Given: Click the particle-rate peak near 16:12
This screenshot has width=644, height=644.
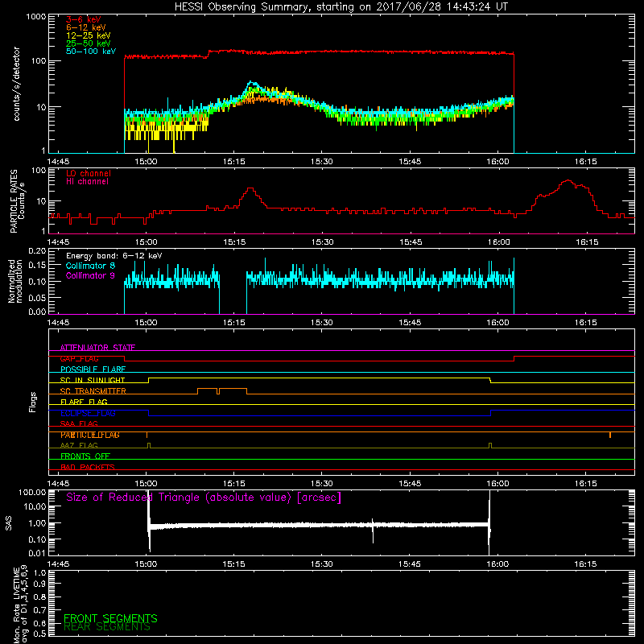Looking at the screenshot, I should [x=568, y=180].
